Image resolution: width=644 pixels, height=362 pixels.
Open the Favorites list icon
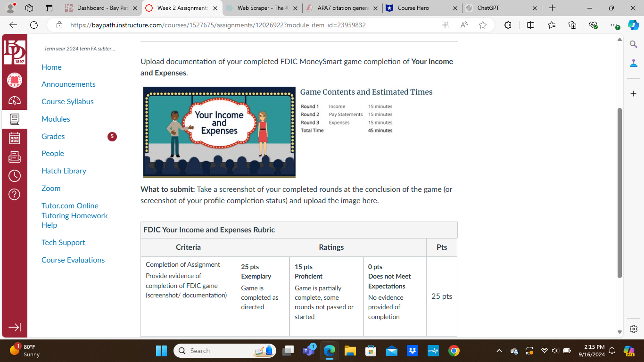(552, 25)
